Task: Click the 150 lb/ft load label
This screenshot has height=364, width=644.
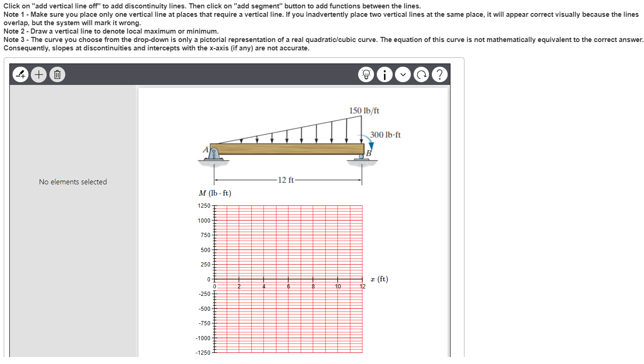Action: click(364, 110)
